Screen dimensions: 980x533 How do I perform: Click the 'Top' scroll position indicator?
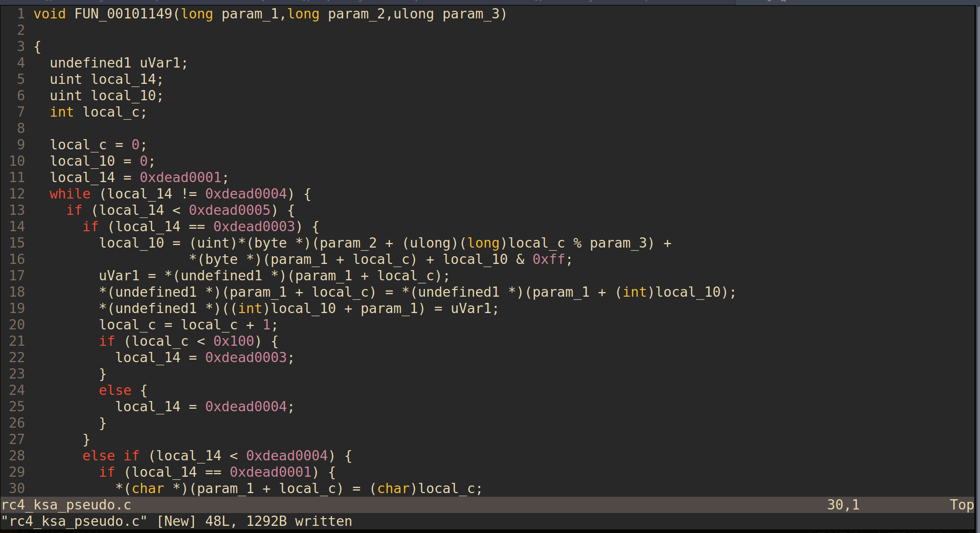(962, 505)
